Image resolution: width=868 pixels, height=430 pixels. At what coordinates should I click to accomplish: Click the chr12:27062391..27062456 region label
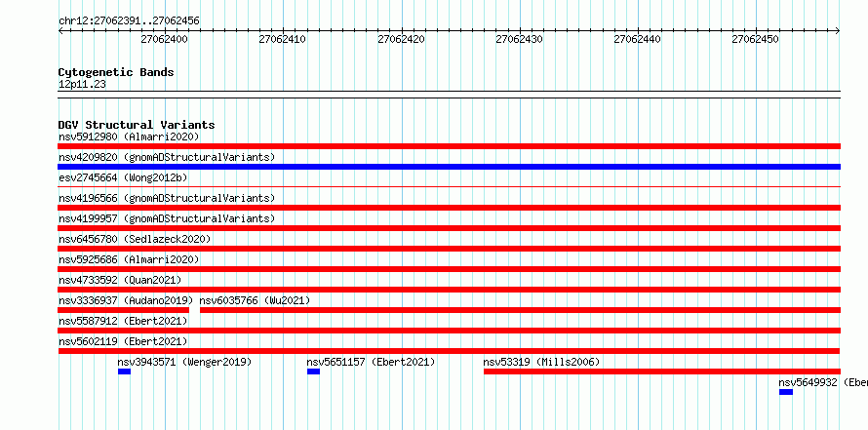(129, 21)
